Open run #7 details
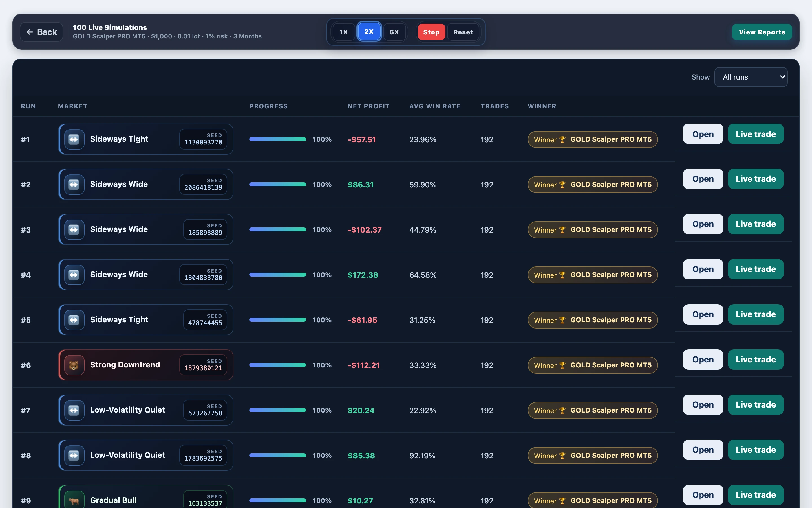The width and height of the screenshot is (812, 508). (703, 404)
